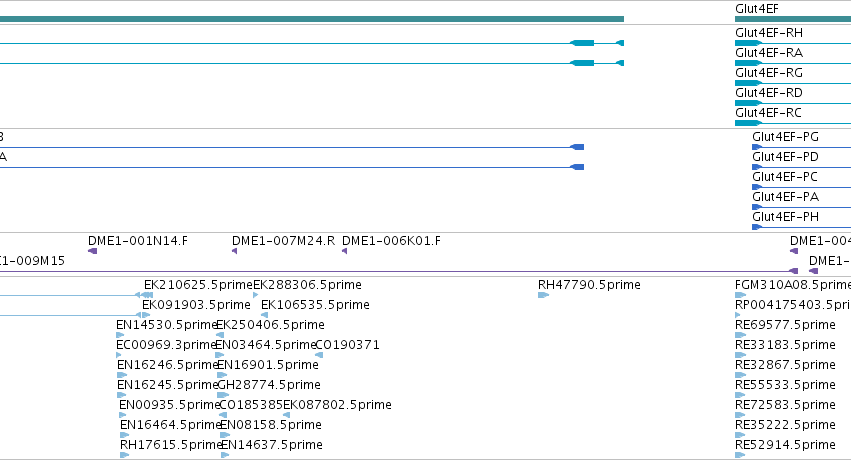Open the RE35222.5prime EST
This screenshot has height=460, width=851.
pos(785,425)
